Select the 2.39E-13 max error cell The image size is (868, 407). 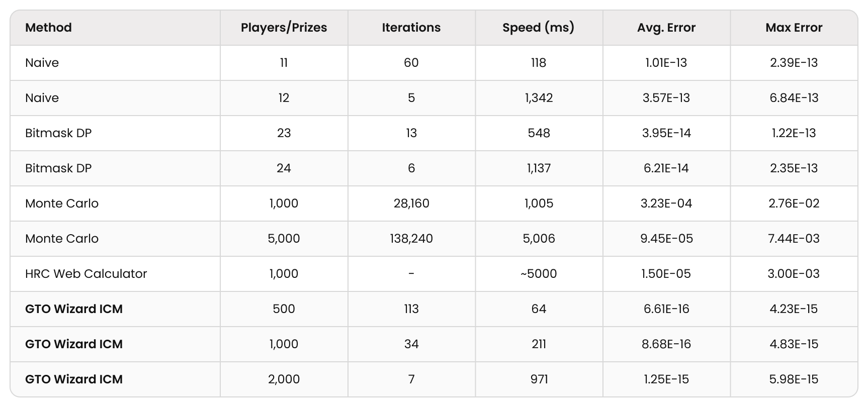pos(794,63)
